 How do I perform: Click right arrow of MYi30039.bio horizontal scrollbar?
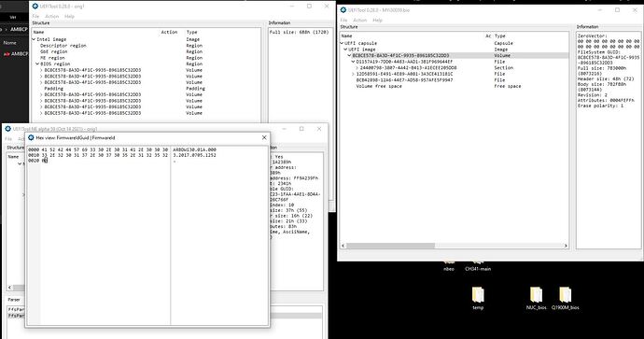[x=566, y=246]
